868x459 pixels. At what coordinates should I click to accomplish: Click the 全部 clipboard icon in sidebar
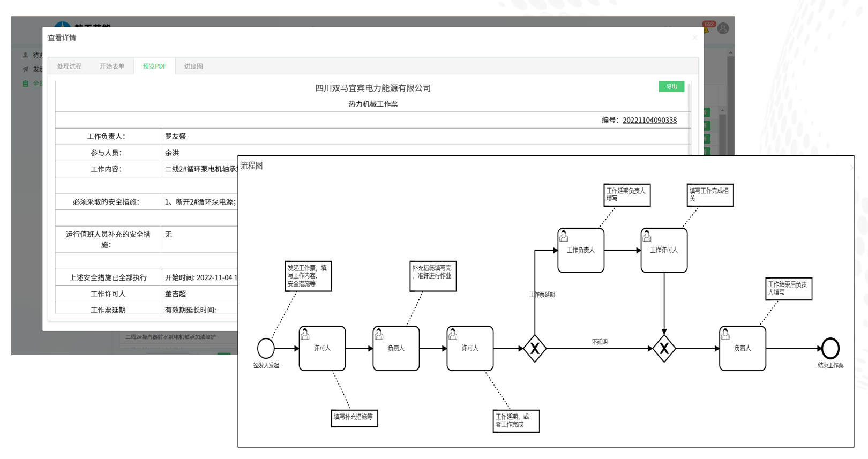25,84
